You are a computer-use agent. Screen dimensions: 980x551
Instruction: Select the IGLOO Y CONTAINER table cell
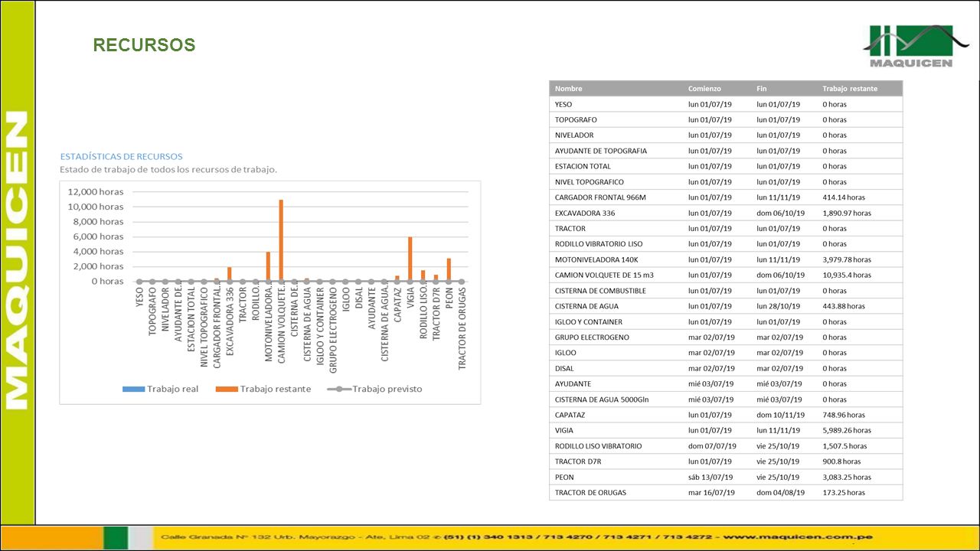[x=588, y=321]
